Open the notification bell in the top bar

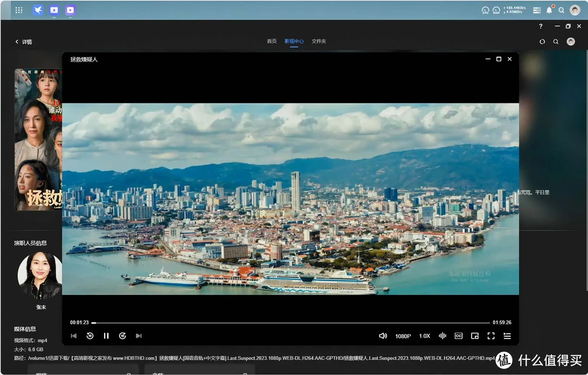point(549,10)
